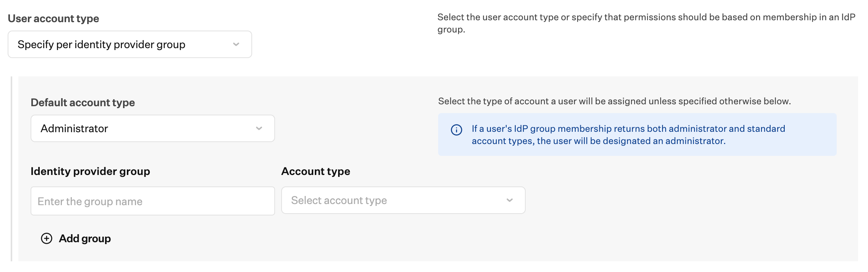Click the 'Select the type of account' description
The width and height of the screenshot is (868, 272).
click(614, 101)
